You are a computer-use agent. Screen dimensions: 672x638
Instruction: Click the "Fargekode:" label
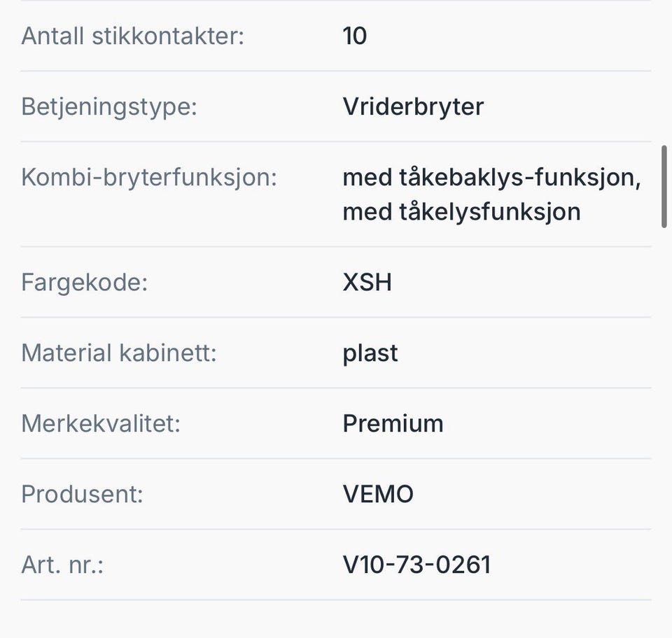85,282
